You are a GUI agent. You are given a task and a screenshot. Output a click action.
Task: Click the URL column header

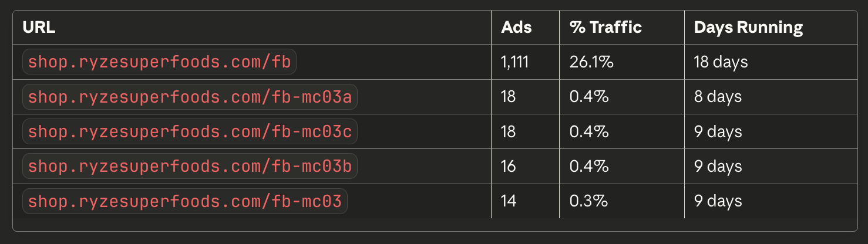39,28
